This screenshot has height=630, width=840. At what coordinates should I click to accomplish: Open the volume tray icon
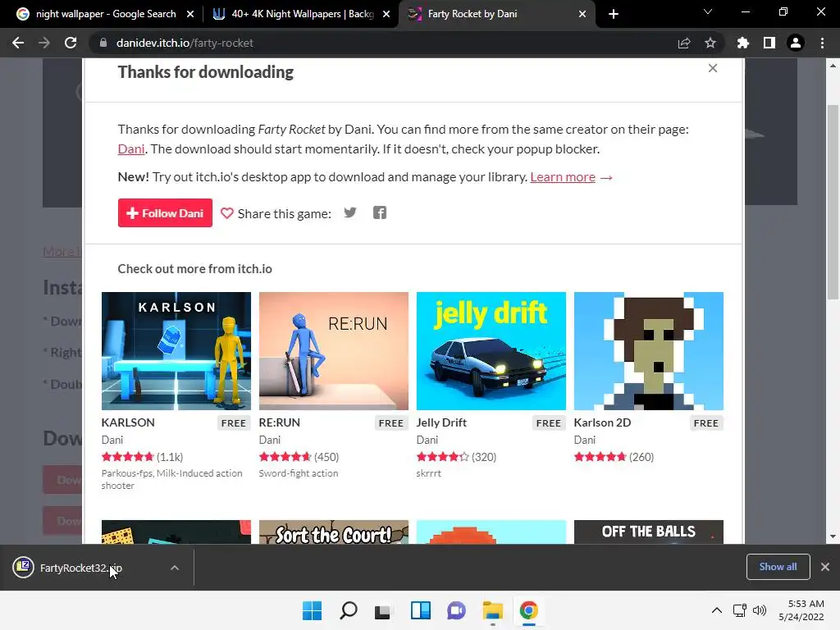click(x=760, y=610)
